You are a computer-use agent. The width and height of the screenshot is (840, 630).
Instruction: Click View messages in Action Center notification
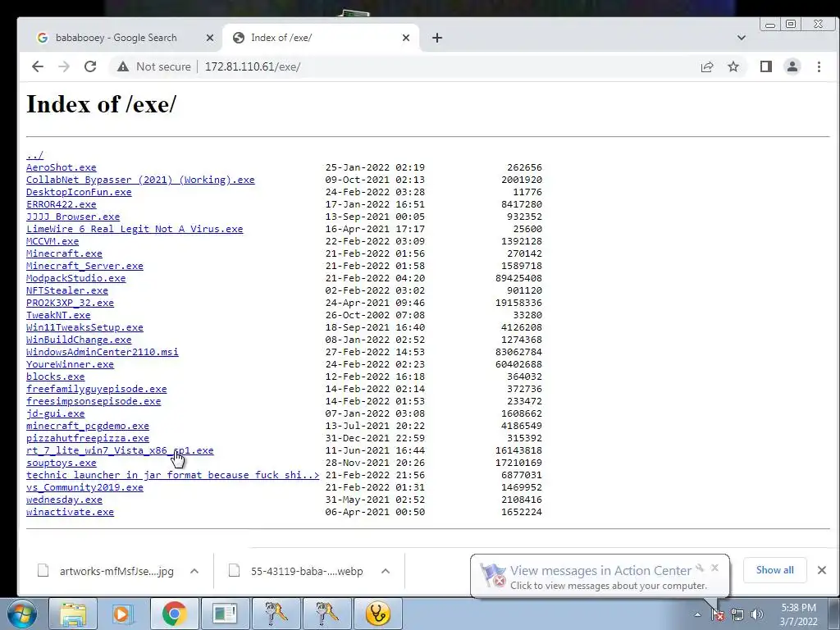pyautogui.click(x=600, y=571)
